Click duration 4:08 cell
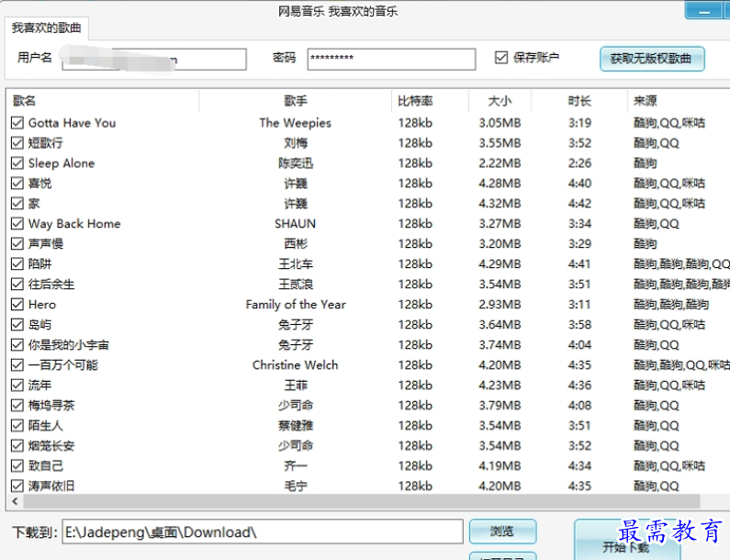The width and height of the screenshot is (730, 560). (x=579, y=405)
